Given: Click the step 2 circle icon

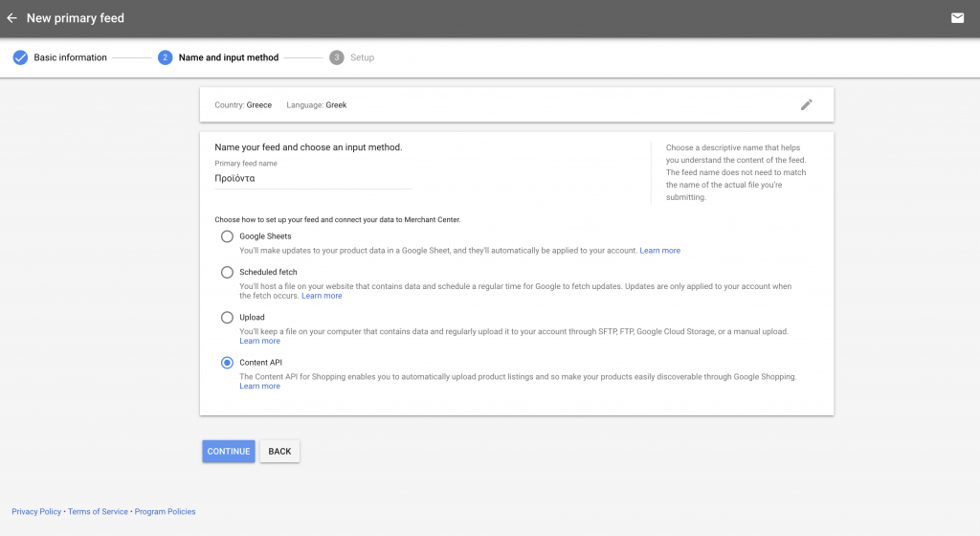Looking at the screenshot, I should [165, 57].
